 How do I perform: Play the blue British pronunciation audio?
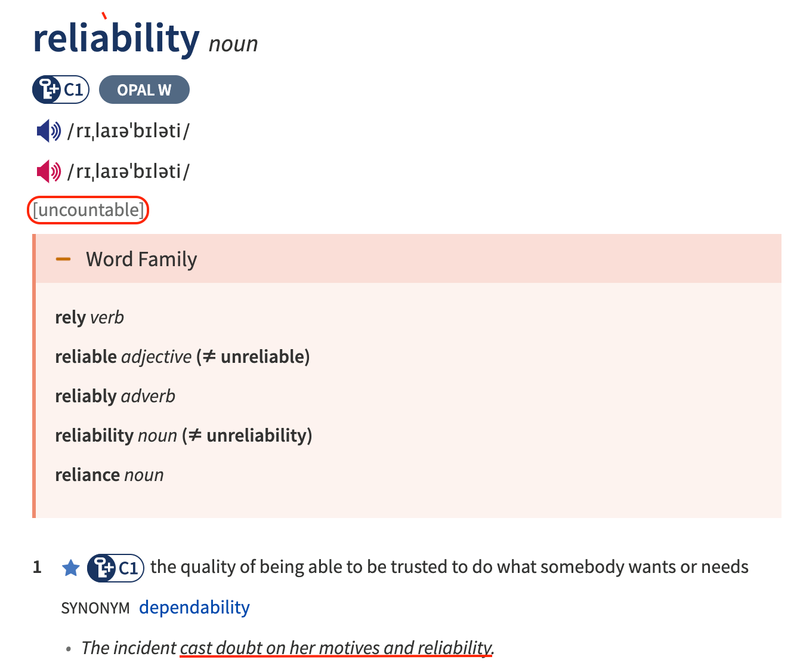point(49,131)
